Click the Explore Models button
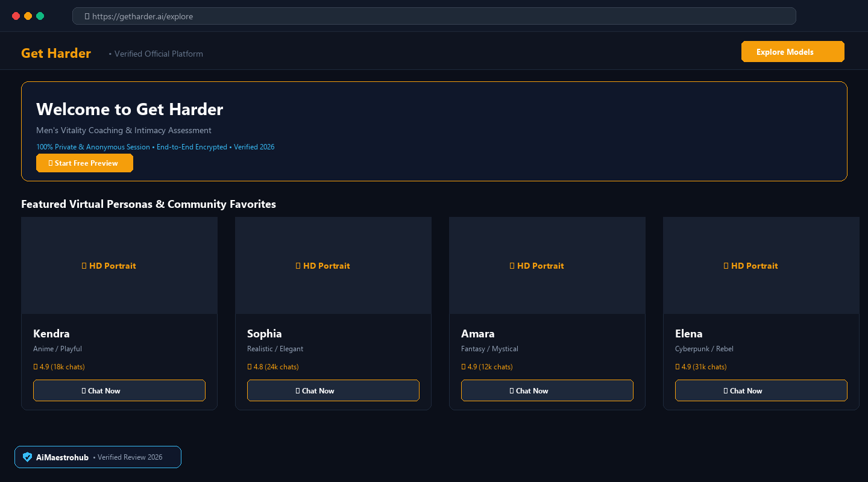The image size is (868, 482). pos(793,52)
